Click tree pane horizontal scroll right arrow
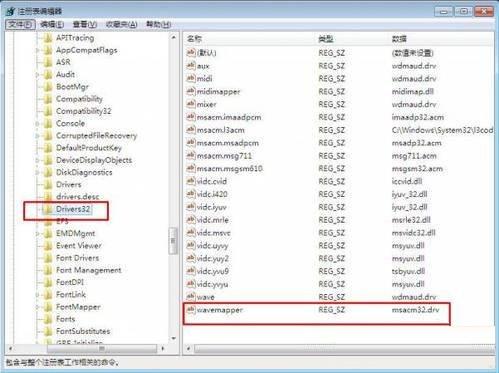The image size is (499, 373). tap(163, 349)
